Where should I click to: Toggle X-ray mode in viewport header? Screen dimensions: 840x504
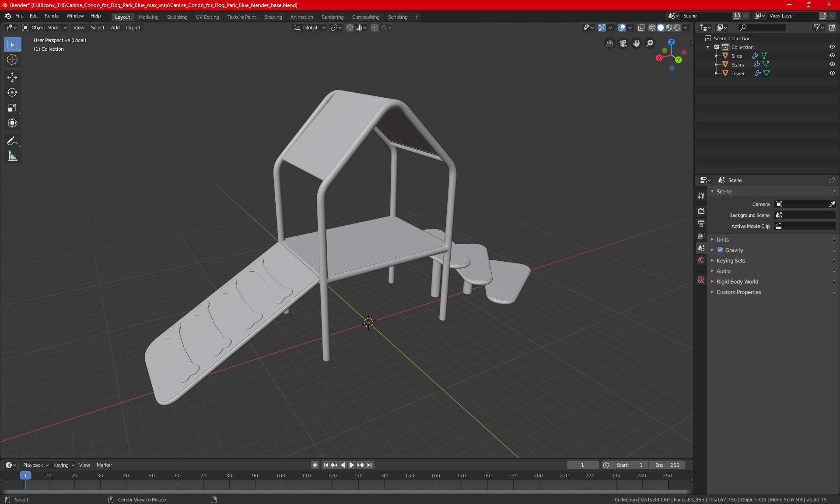pyautogui.click(x=641, y=28)
